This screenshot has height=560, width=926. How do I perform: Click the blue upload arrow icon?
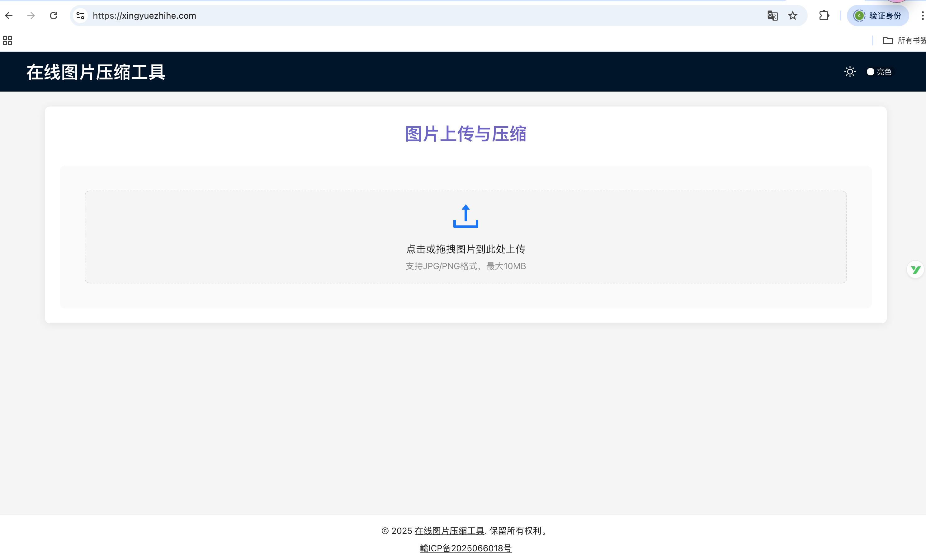[x=465, y=216]
